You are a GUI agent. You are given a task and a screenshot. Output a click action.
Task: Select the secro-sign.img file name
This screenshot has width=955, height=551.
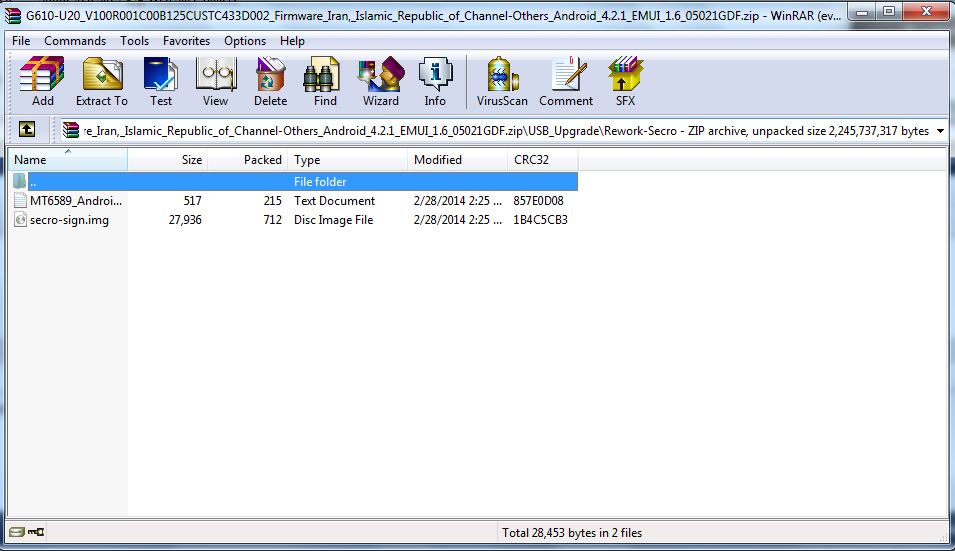[69, 220]
